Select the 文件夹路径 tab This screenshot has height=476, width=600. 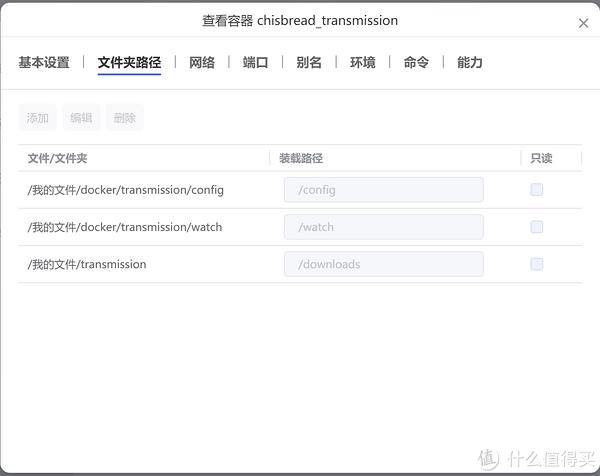[x=129, y=62]
